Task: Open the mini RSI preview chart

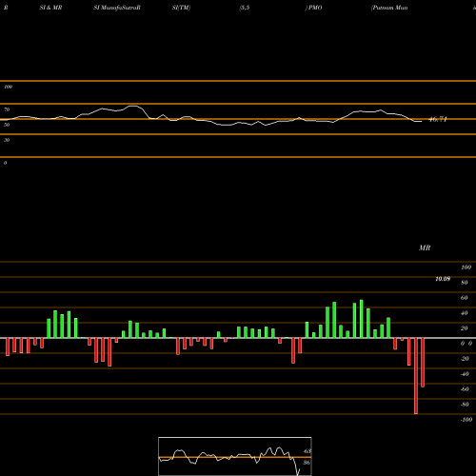Action: [235, 456]
